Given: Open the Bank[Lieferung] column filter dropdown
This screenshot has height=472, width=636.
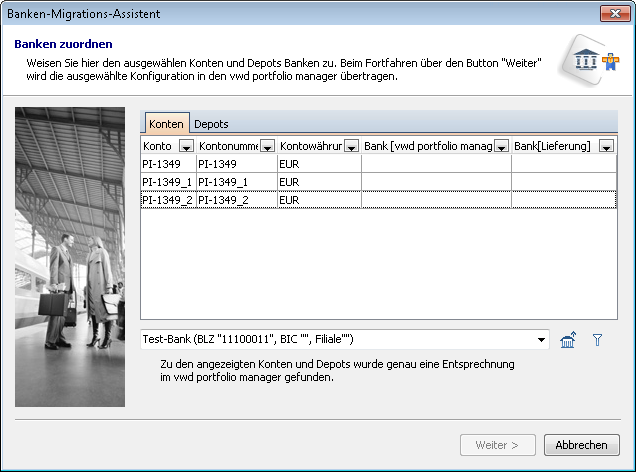Looking at the screenshot, I should [x=605, y=147].
